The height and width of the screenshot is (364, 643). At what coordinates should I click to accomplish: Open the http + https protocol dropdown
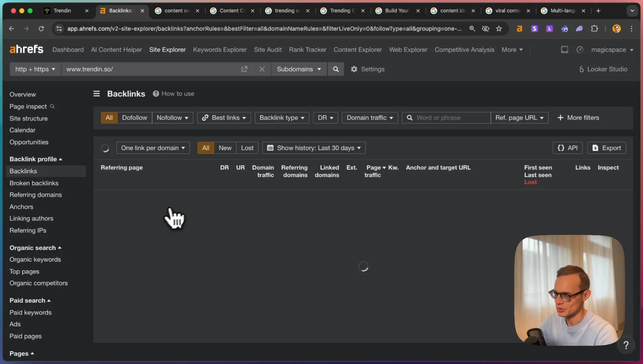pyautogui.click(x=35, y=69)
